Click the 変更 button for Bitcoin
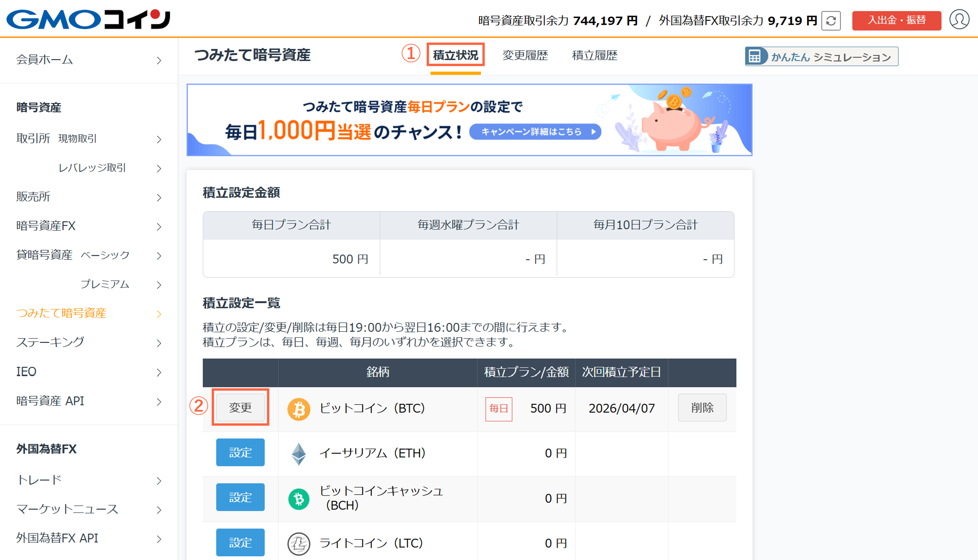978x560 pixels. [x=240, y=407]
